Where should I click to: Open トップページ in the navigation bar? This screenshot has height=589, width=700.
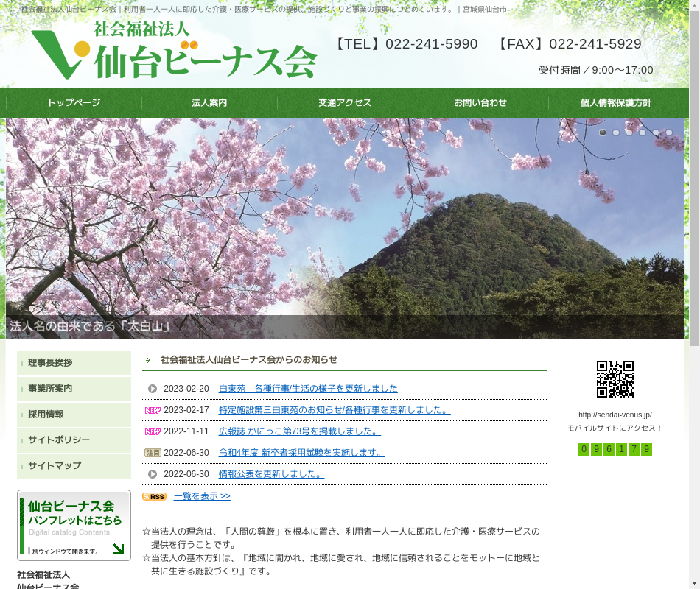click(74, 103)
